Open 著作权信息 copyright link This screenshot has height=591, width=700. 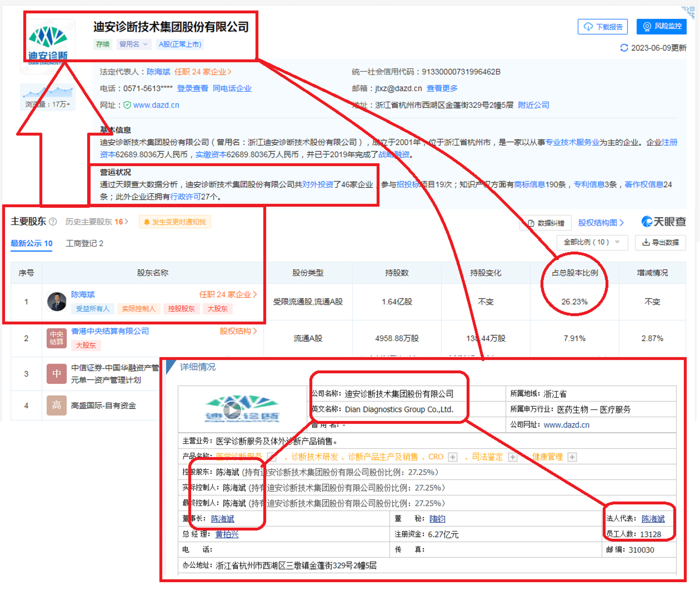[644, 185]
